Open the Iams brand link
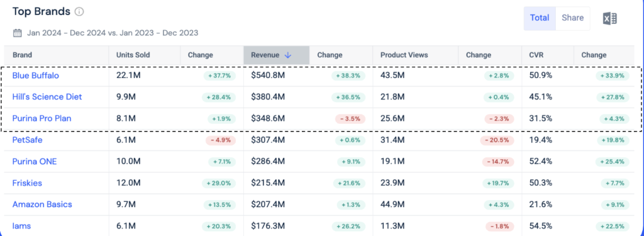Viewport: 644px width, 236px height. click(x=22, y=226)
